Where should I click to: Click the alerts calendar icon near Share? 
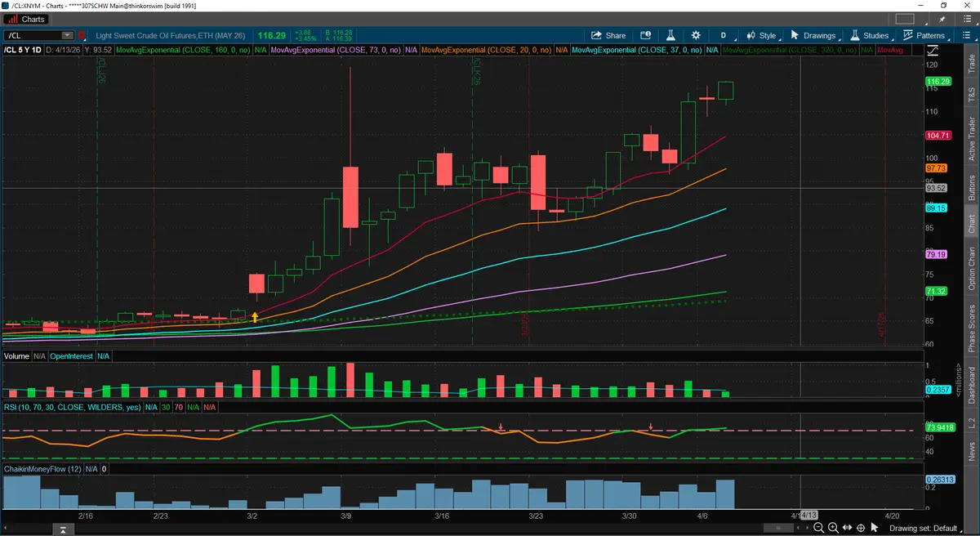(x=646, y=35)
